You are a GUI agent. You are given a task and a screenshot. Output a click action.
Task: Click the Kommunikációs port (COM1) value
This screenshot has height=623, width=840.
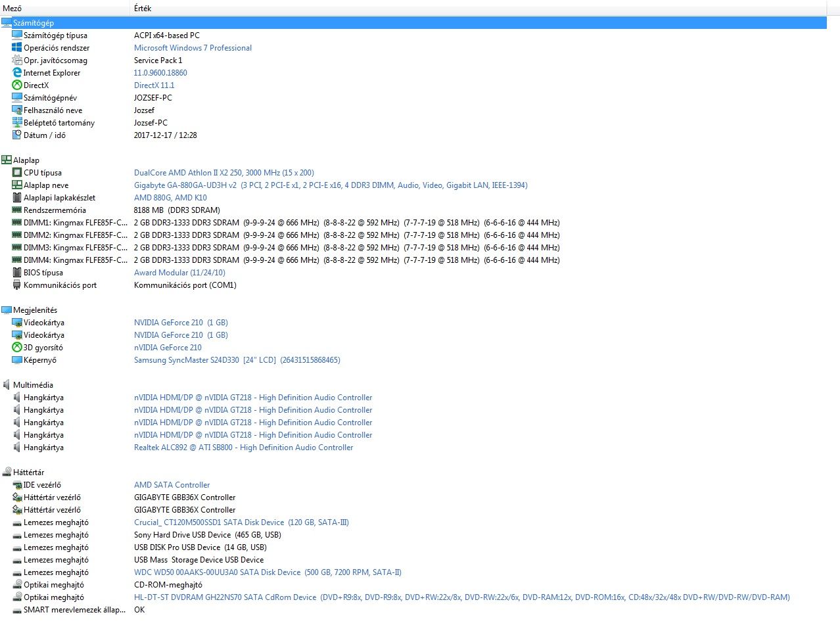(x=185, y=285)
